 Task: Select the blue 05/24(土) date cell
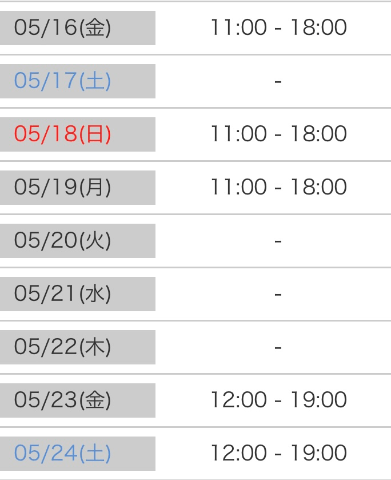point(77,453)
